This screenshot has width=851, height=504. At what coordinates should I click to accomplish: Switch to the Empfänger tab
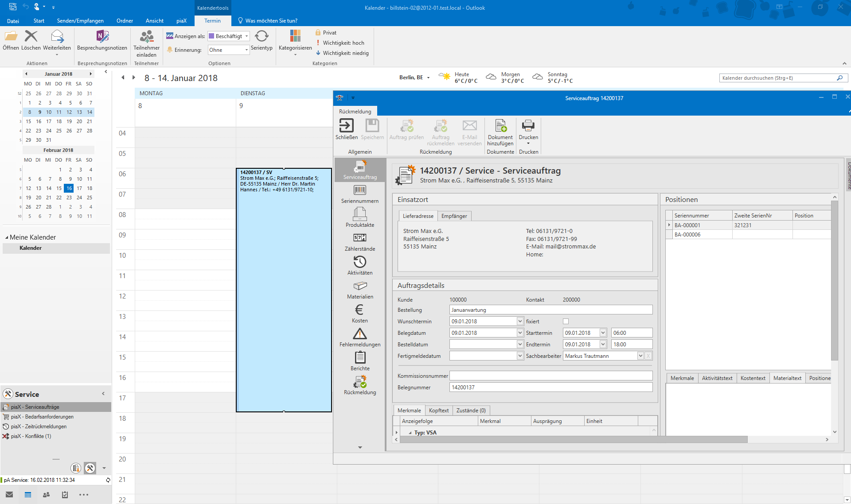tap(454, 216)
